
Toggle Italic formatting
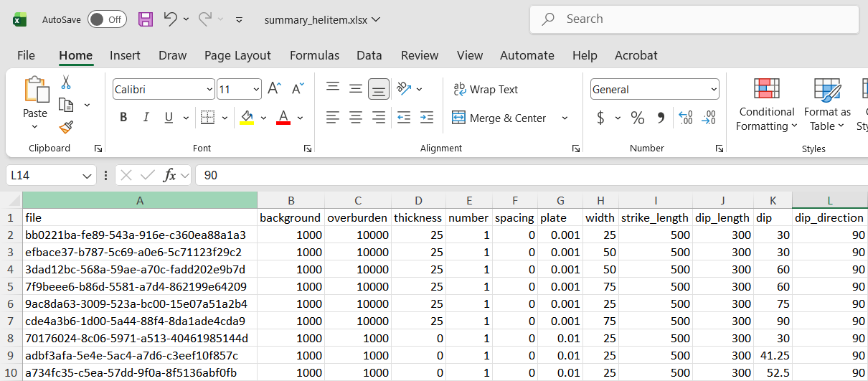click(146, 118)
